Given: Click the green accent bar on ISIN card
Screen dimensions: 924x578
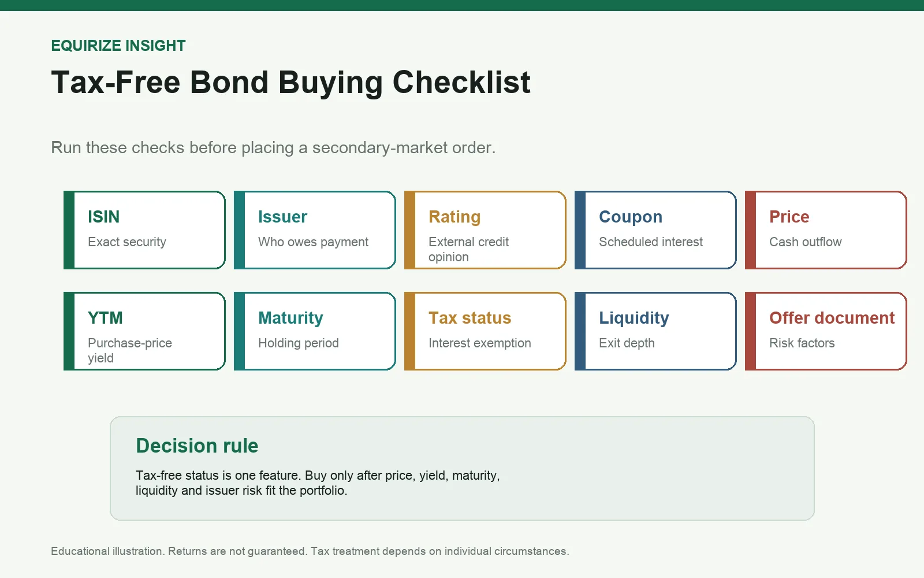Looking at the screenshot, I should point(69,230).
